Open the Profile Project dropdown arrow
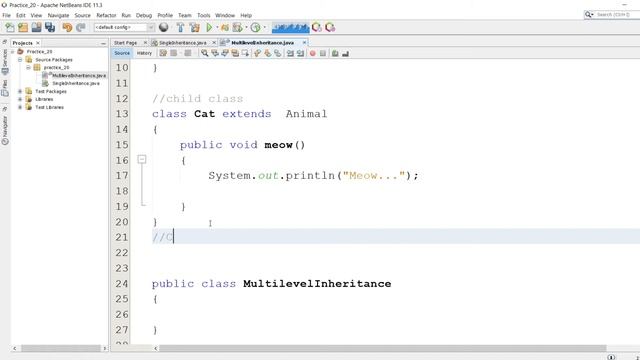The image size is (640, 360). click(x=246, y=27)
